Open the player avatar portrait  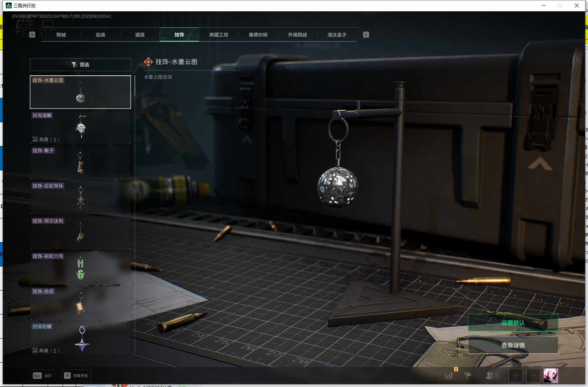coord(551,375)
